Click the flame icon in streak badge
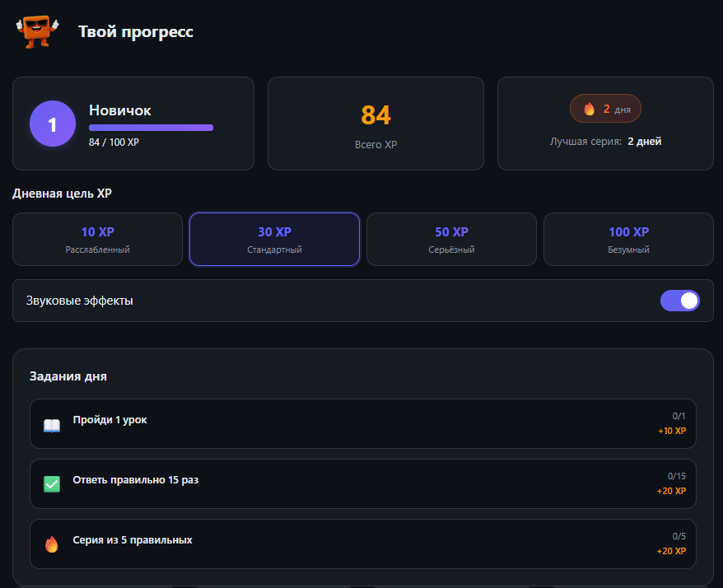This screenshot has height=588, width=723. [589, 109]
